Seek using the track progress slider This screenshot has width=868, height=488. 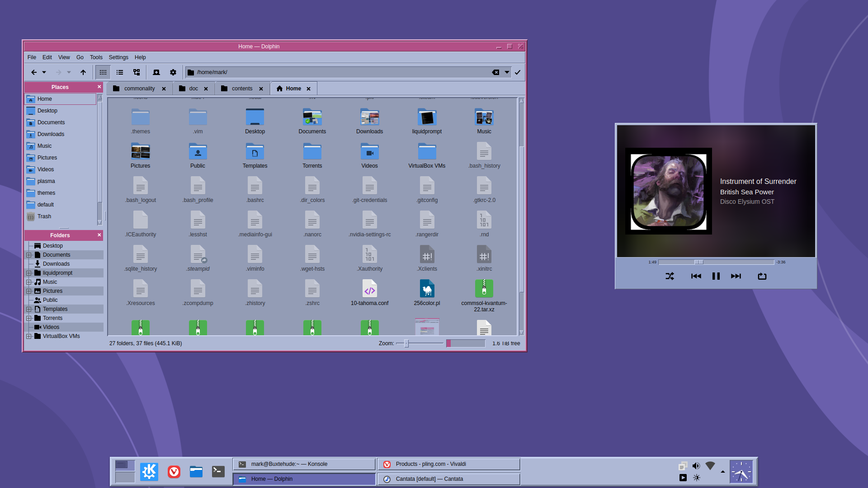pos(717,262)
